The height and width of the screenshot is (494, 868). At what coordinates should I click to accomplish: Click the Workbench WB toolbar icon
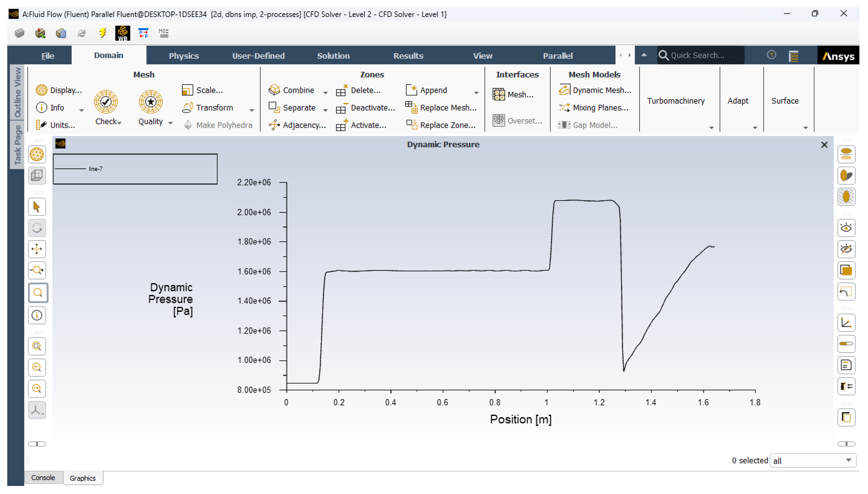tap(122, 33)
